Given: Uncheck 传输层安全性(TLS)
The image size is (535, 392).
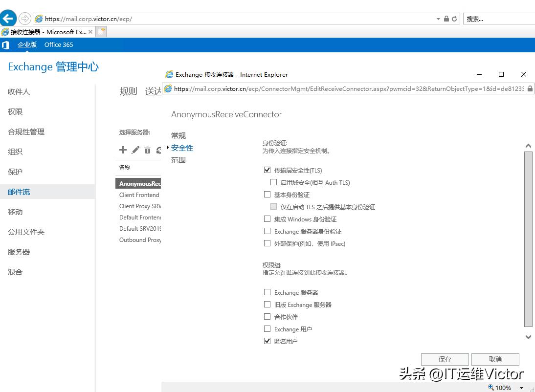Looking at the screenshot, I should 267,170.
